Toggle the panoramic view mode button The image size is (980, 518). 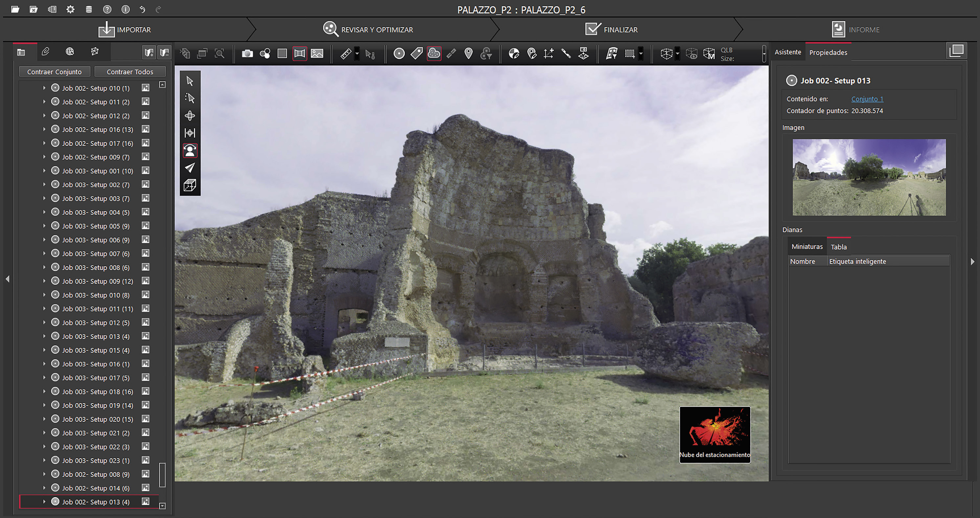[x=300, y=54]
